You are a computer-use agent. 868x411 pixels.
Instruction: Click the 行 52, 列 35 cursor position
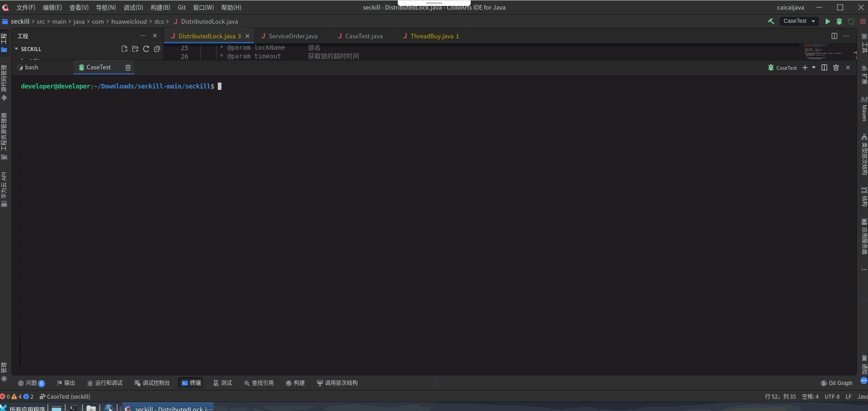click(x=781, y=397)
